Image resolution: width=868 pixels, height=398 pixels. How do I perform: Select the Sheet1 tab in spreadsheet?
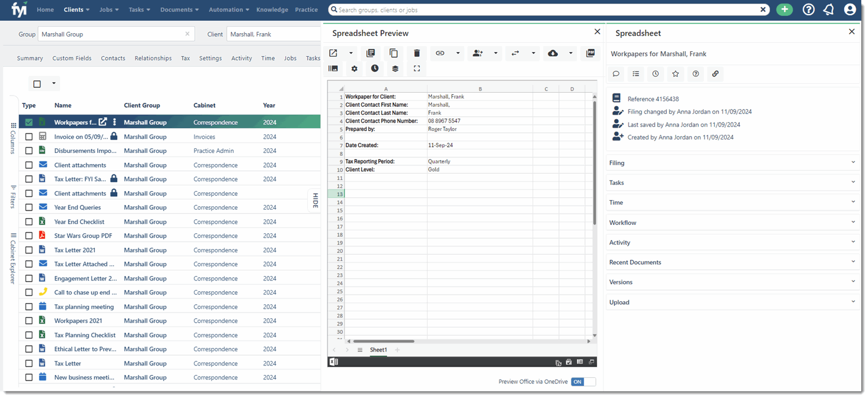(378, 350)
